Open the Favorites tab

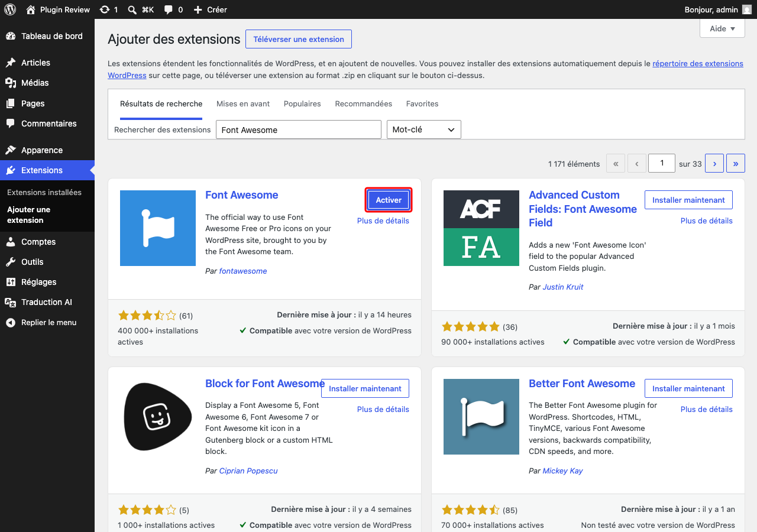click(422, 104)
